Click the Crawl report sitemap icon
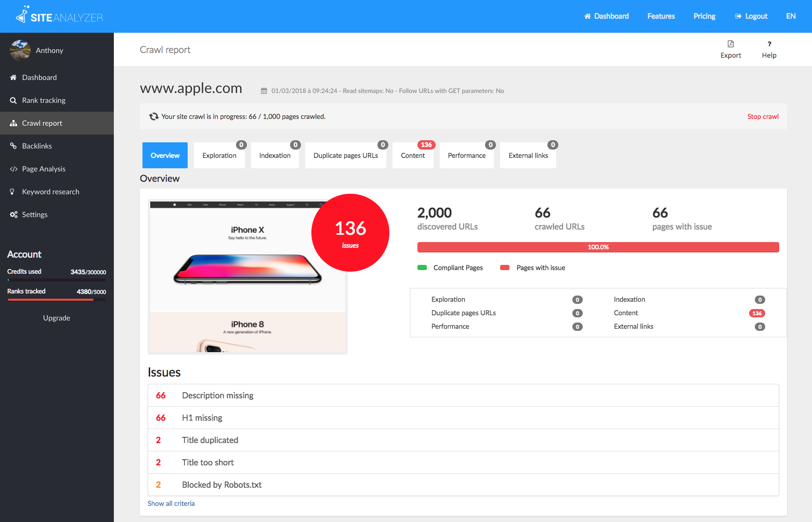This screenshot has width=812, height=522. click(14, 123)
